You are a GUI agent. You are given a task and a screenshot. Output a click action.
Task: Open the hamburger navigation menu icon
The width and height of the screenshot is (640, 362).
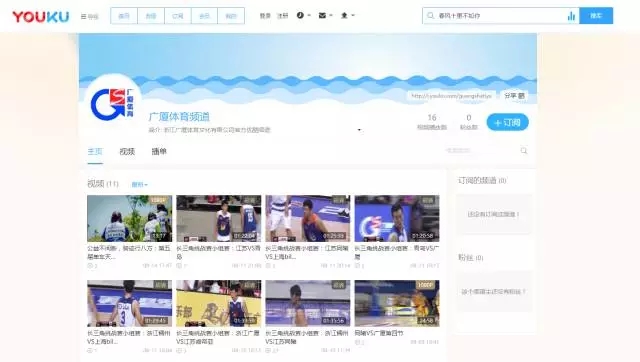[x=84, y=17]
